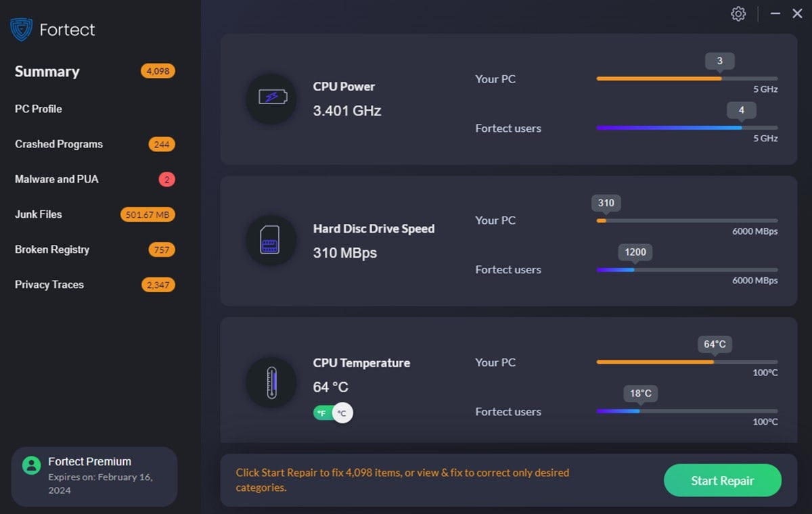The image size is (812, 514).
Task: Click the 4,098 Summary count badge
Action: (x=158, y=71)
